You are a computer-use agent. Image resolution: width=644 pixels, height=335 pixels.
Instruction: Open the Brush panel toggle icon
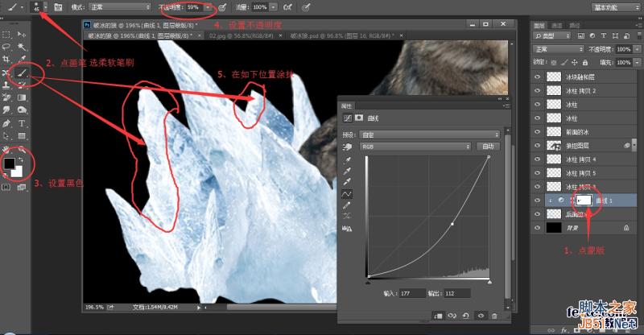click(58, 7)
